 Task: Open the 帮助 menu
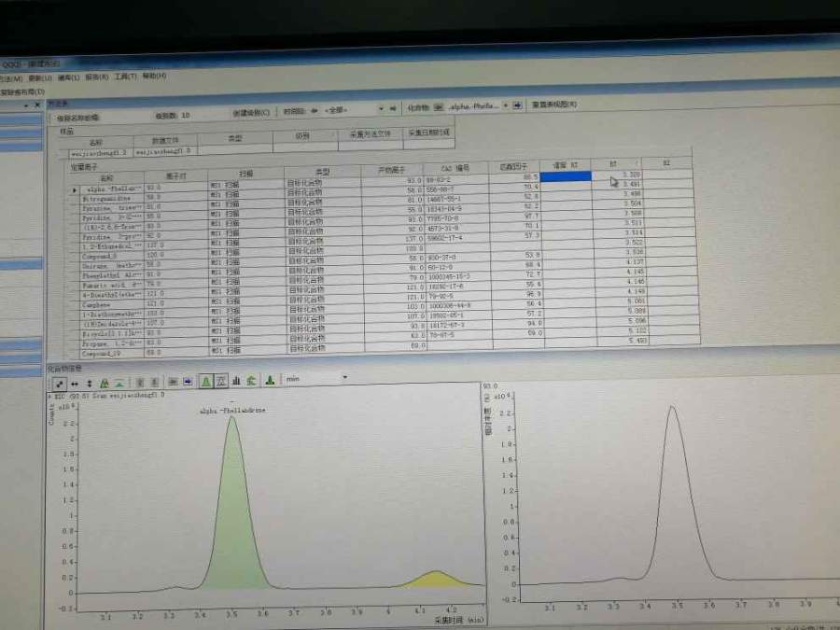(154, 77)
